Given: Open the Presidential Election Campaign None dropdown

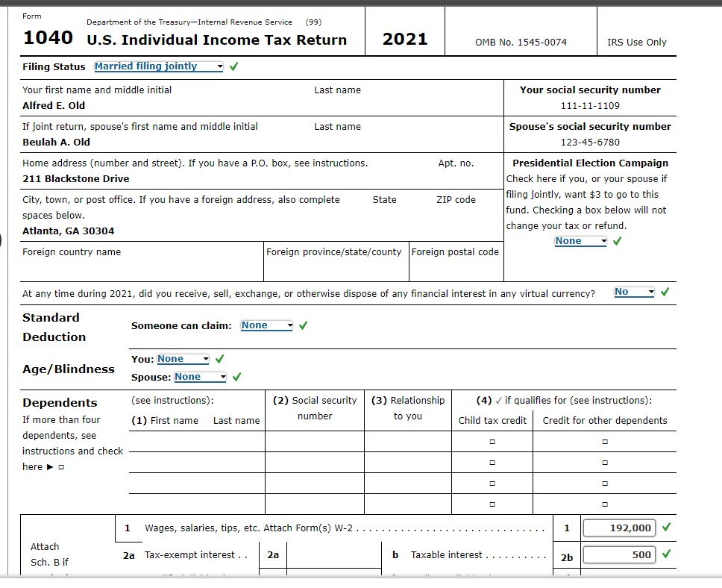Looking at the screenshot, I should 580,240.
